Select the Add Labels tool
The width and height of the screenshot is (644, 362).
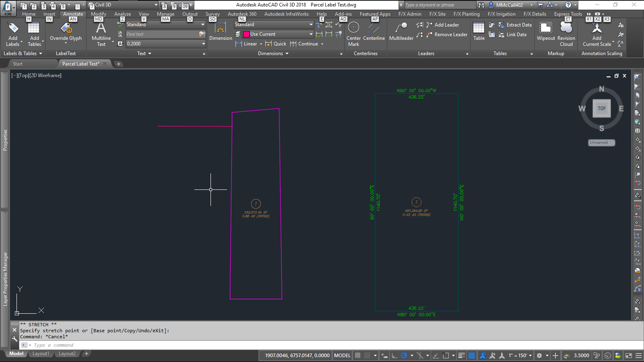pos(13,34)
